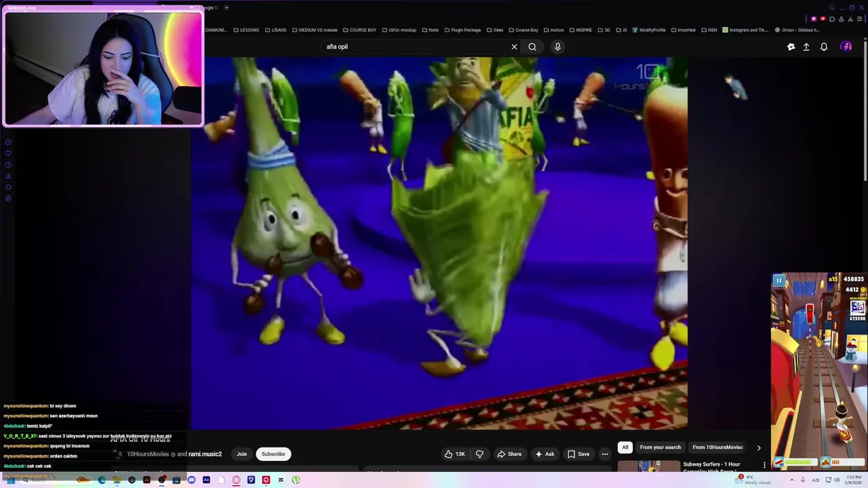Screen dimensions: 868x488
Task: Open the Subway Surfers 1 Hour title
Action: [x=711, y=467]
